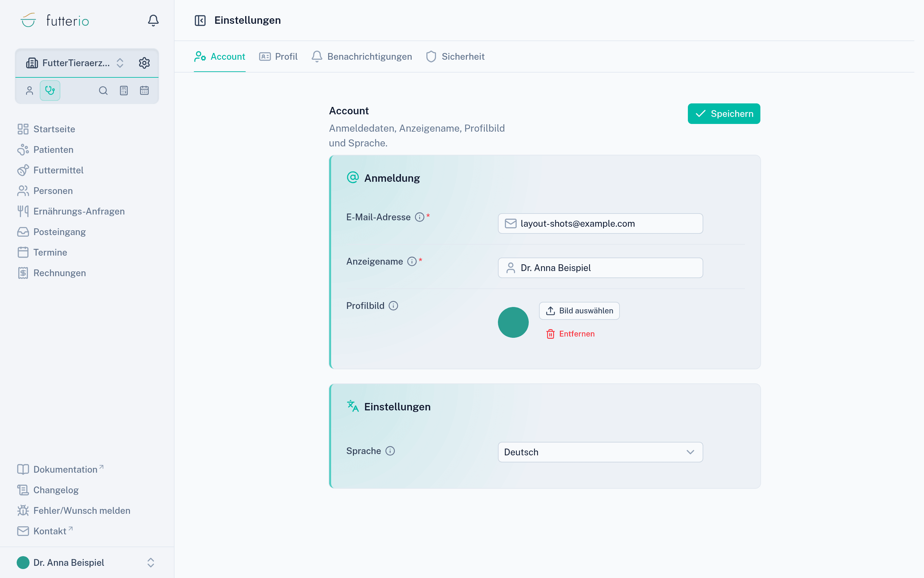This screenshot has height=578, width=924.
Task: Select the Account tab
Action: pyautogui.click(x=219, y=57)
